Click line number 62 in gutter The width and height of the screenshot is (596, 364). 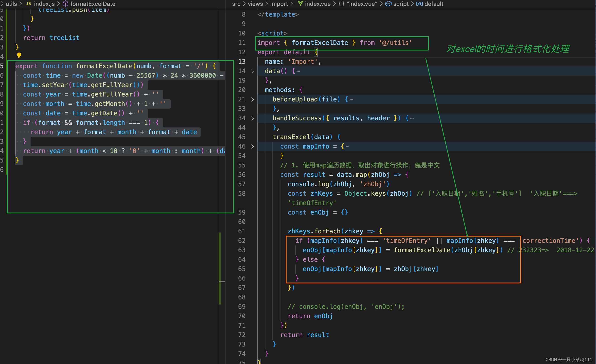[242, 241]
